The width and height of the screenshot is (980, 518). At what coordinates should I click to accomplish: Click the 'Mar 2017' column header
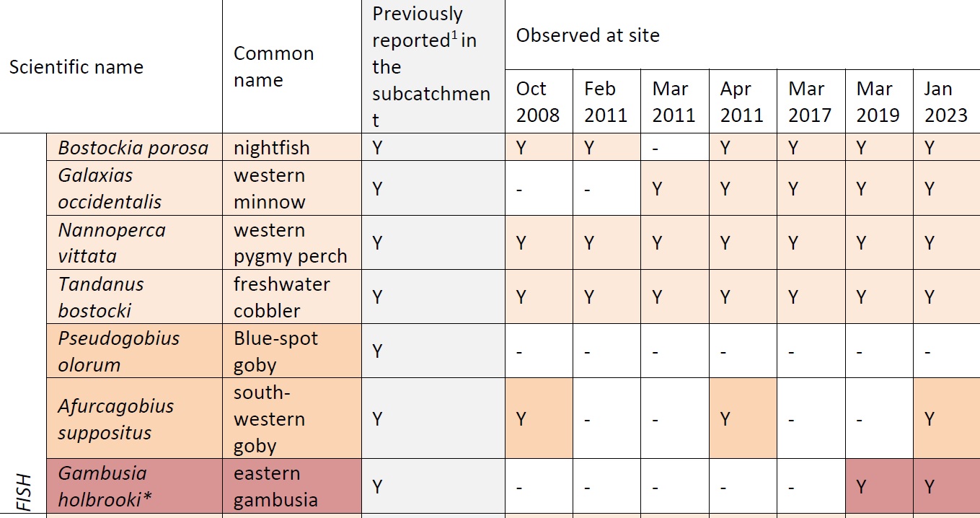pyautogui.click(x=810, y=102)
